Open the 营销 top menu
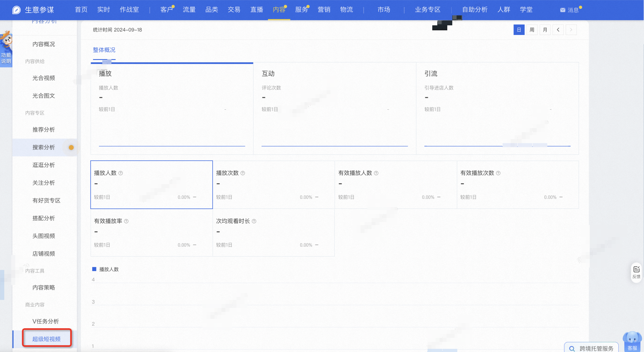Image resolution: width=644 pixels, height=352 pixels. click(324, 9)
